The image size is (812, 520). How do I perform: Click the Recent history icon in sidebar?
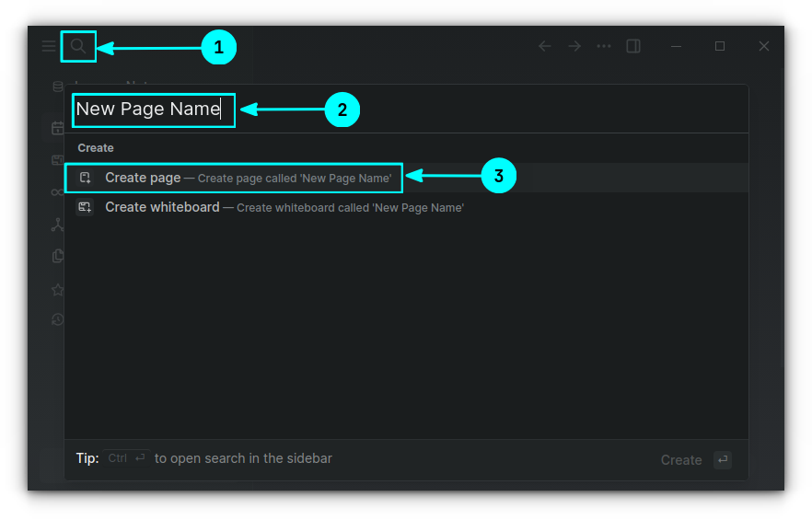(58, 319)
